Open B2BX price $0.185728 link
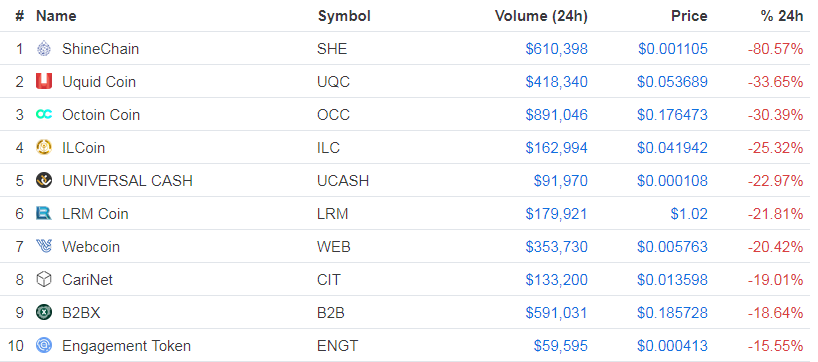Viewport: 818px width, 362px height. [672, 313]
